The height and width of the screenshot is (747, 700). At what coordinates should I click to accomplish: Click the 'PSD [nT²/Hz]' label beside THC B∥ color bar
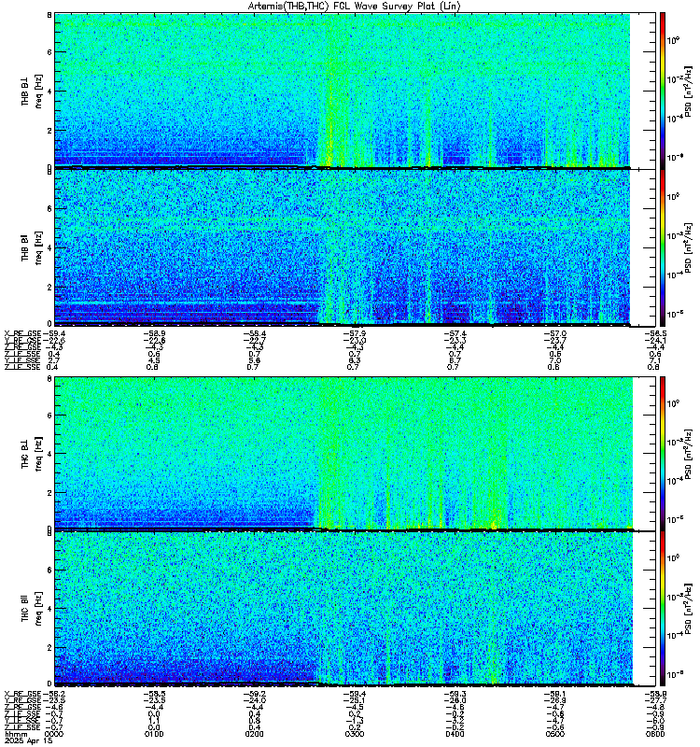click(x=688, y=609)
